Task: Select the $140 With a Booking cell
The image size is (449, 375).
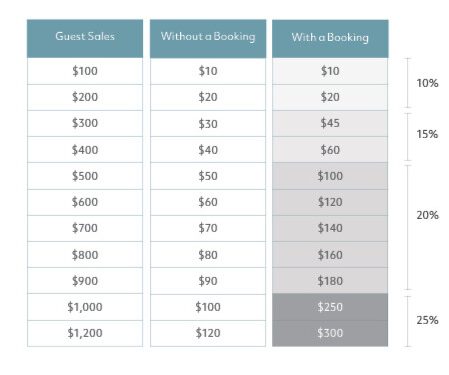Action: click(330, 228)
